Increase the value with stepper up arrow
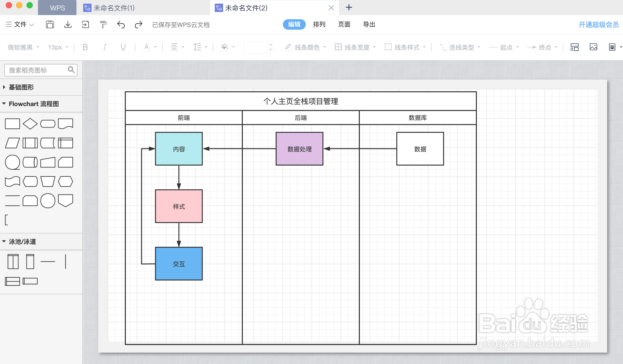Viewport: 623px width, 364px height. 271,45
